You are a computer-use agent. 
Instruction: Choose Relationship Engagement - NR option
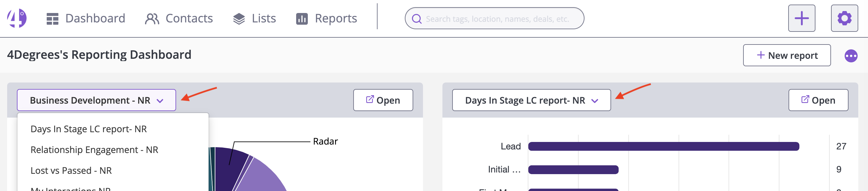113,149
